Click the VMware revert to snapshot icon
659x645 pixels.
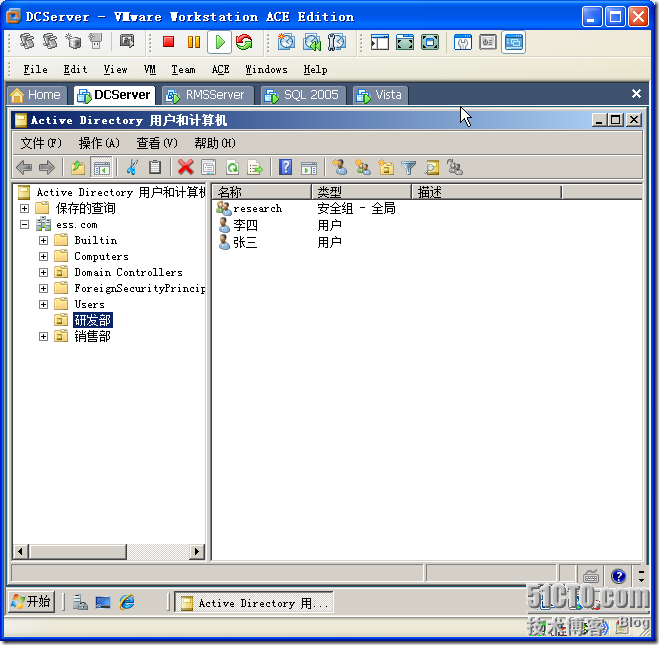[312, 42]
